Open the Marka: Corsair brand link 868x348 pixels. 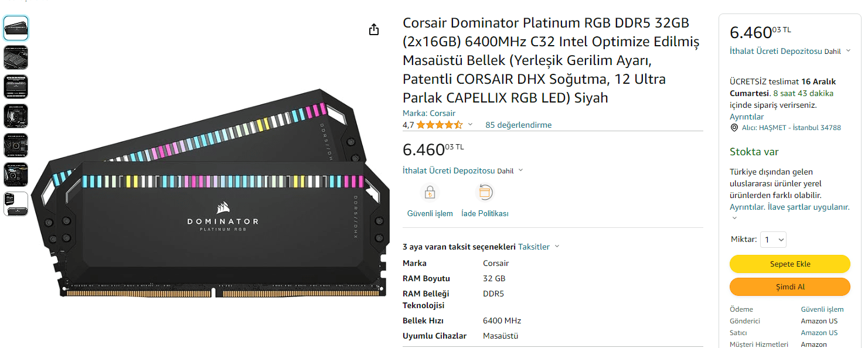(x=428, y=113)
